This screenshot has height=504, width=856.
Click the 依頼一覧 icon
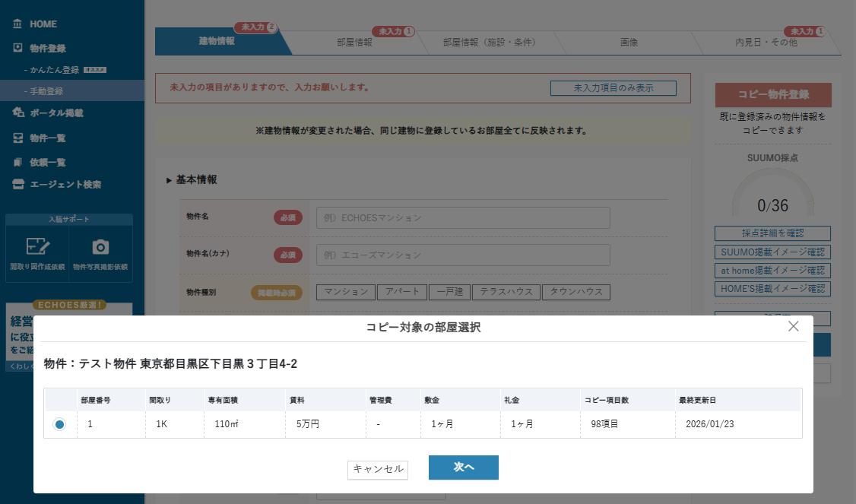pos(17,162)
